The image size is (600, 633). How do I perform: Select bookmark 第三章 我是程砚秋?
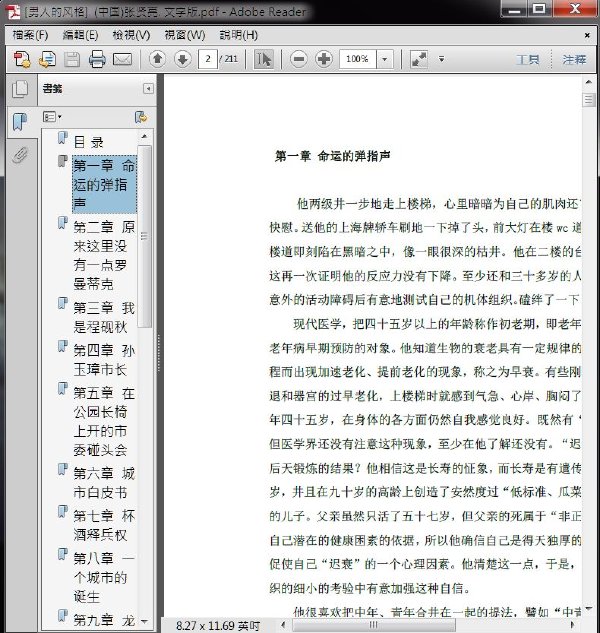(x=104, y=317)
